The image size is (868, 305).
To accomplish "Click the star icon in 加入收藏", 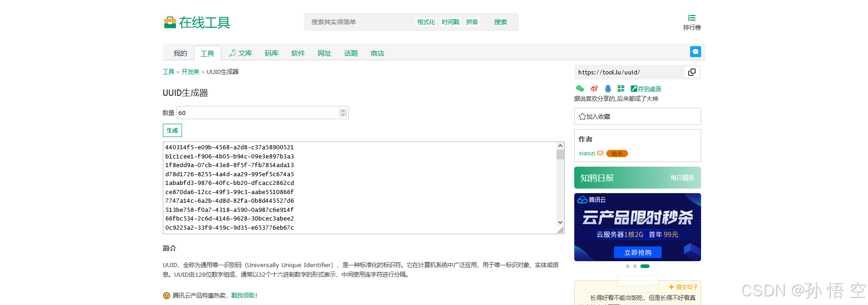I will pyautogui.click(x=582, y=116).
